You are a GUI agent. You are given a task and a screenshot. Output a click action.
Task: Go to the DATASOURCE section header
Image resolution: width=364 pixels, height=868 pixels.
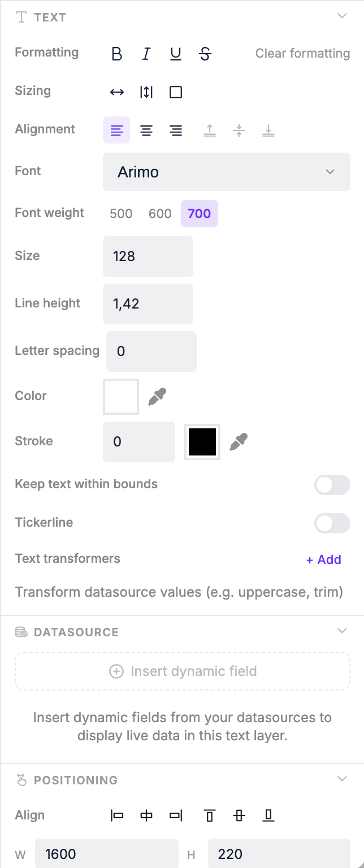coord(76,632)
